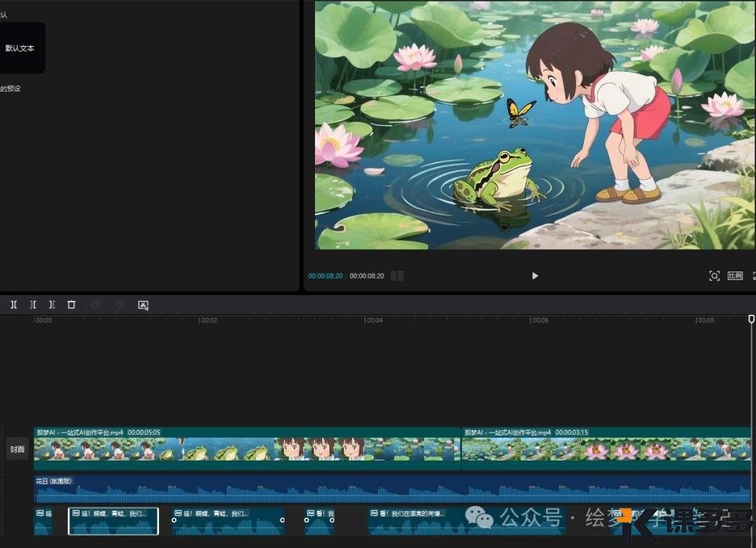Open the 比例 aspect ratio menu

point(735,276)
